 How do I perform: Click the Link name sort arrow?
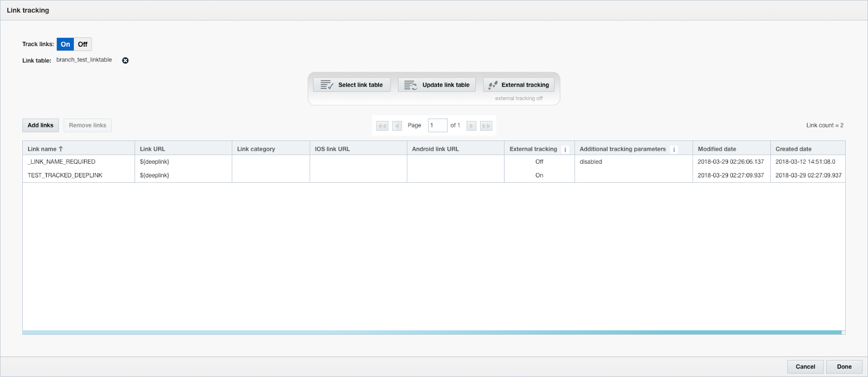pos(61,149)
